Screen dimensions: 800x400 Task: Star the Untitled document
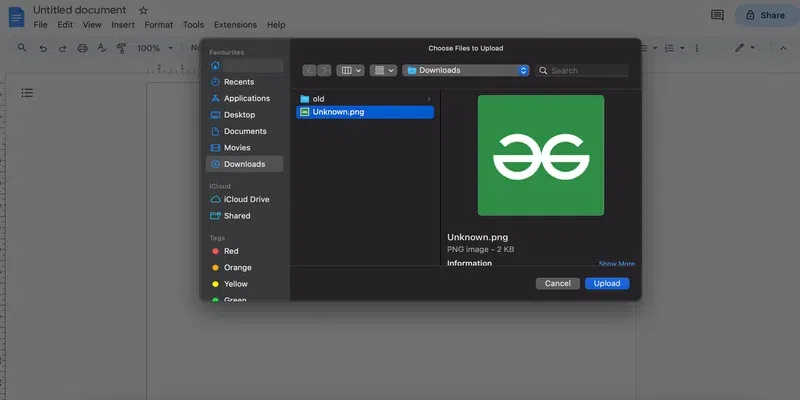pyautogui.click(x=143, y=10)
